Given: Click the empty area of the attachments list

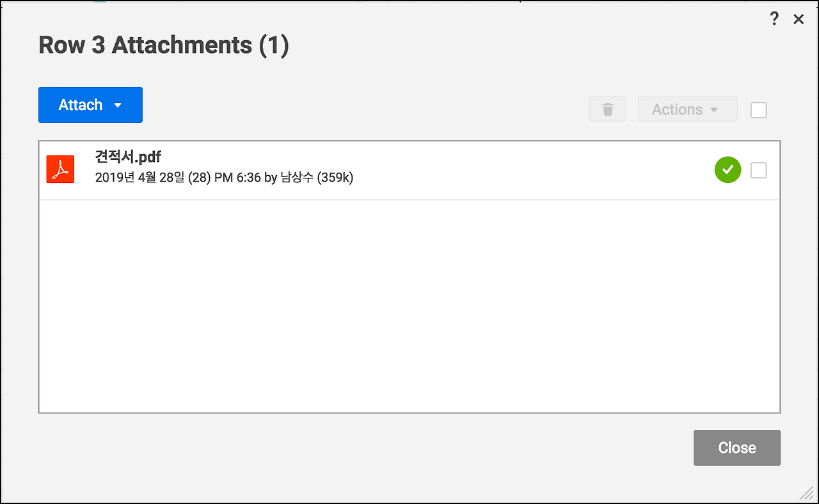Looking at the screenshot, I should coord(409,307).
